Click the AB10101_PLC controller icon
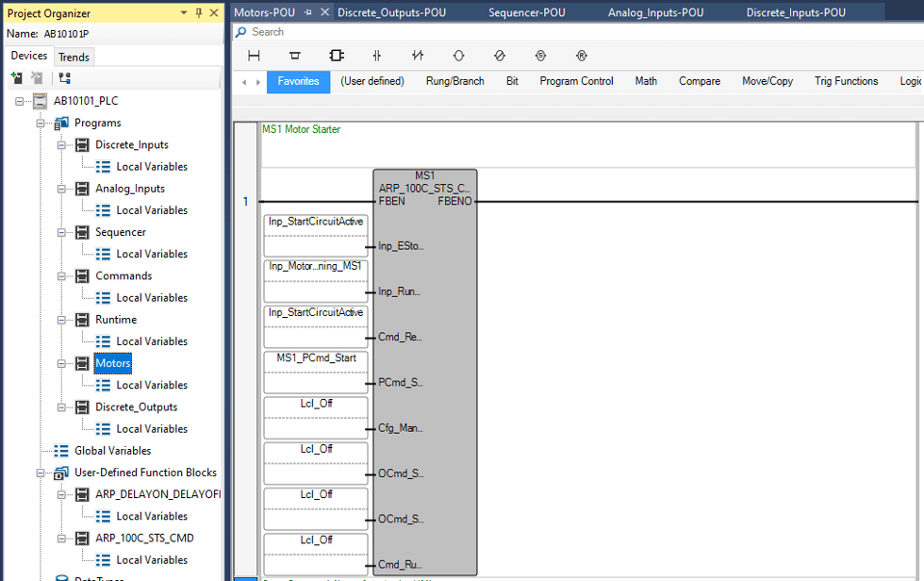 click(x=40, y=101)
